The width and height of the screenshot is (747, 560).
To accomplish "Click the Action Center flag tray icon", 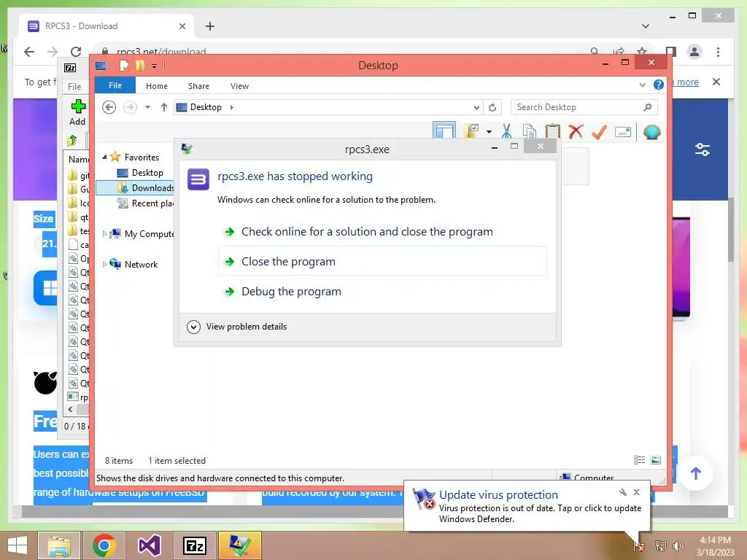I will click(x=639, y=546).
